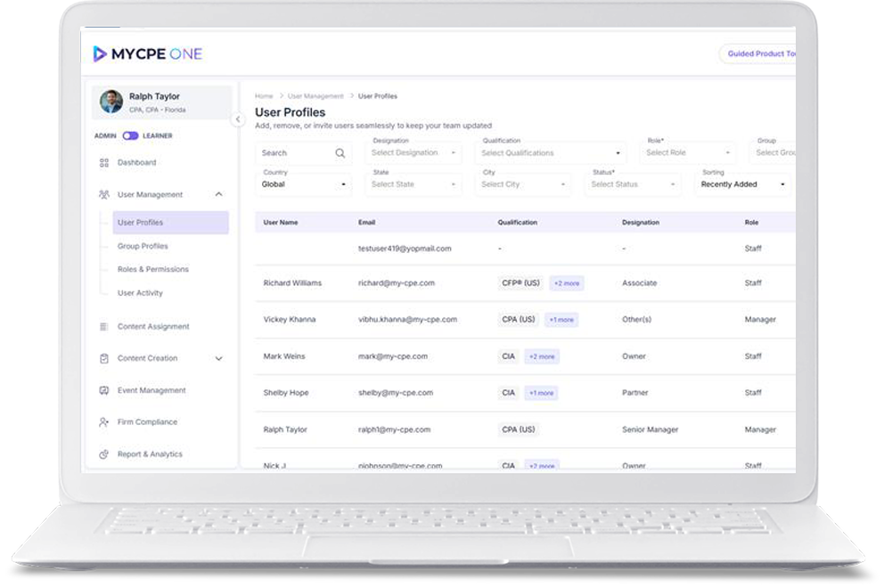The width and height of the screenshot is (884, 588).
Task: Click ralph1@my-cpe.com email
Action: click(394, 429)
